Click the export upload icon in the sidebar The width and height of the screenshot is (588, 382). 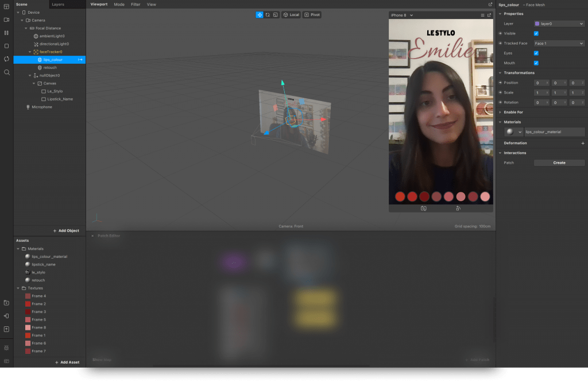(6, 329)
